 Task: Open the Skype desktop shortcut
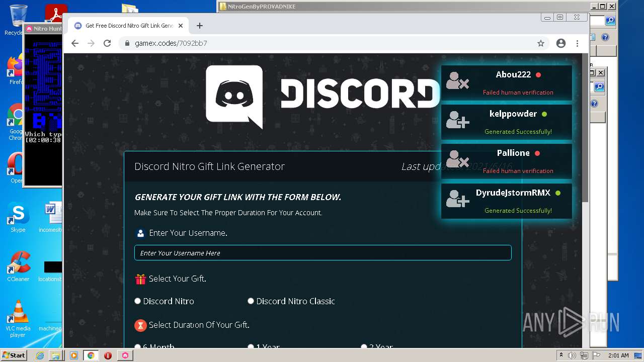18,217
